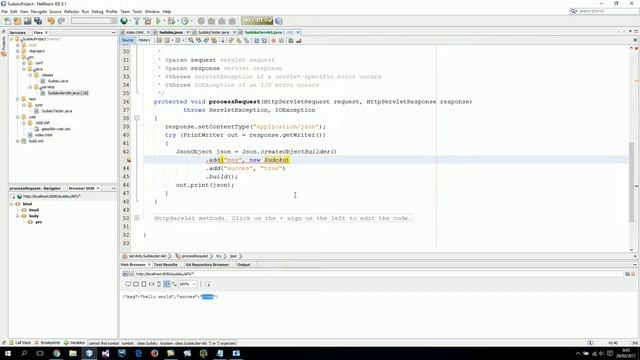The width and height of the screenshot is (640, 360).
Task: Open the Tools menu
Action: (137, 11)
